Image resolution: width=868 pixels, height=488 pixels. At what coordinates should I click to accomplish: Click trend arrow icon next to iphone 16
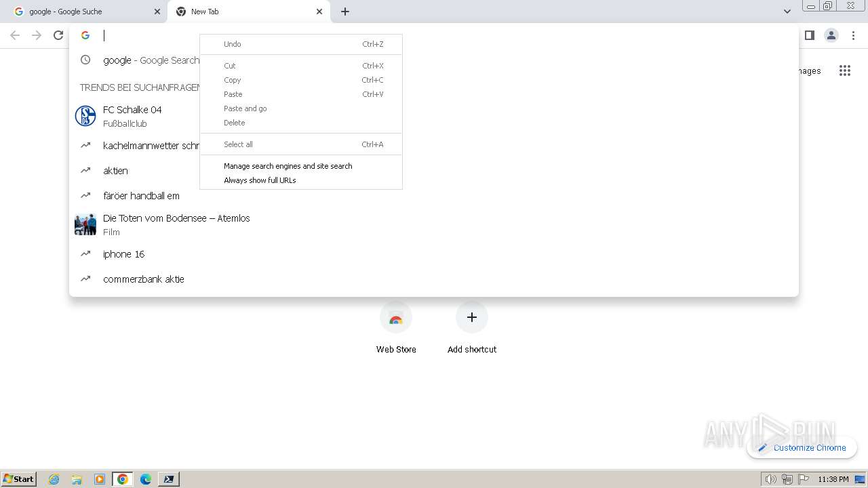click(x=85, y=253)
